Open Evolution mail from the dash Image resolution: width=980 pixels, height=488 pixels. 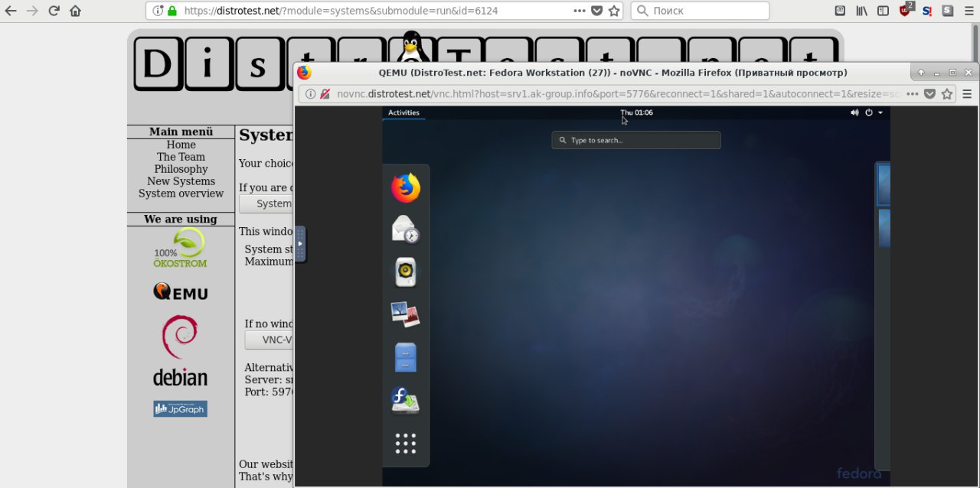(406, 229)
